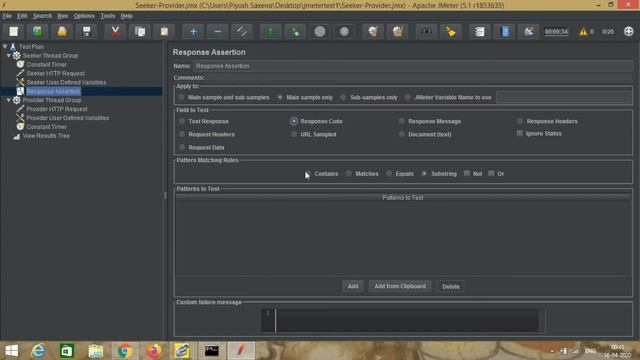The height and width of the screenshot is (360, 640).
Task: Click the Open file toolbar icon
Action: [x=62, y=31]
